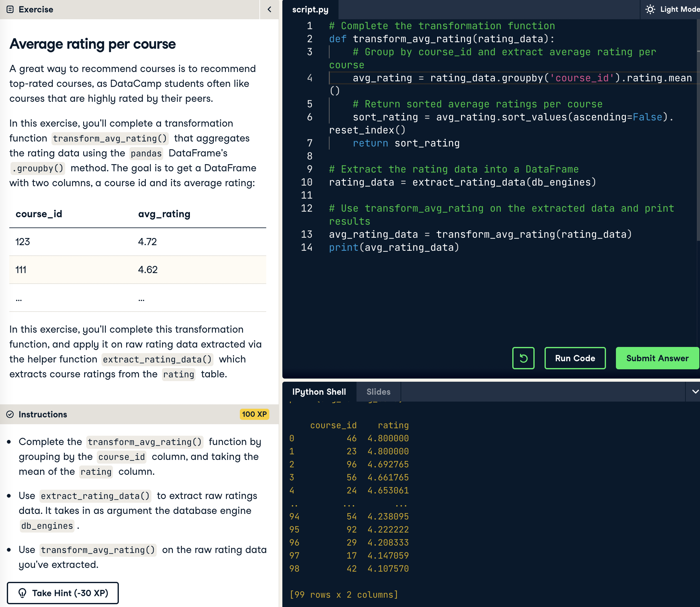Viewport: 700px width, 607px height.
Task: Reset code with the circular arrow icon
Action: tap(523, 358)
